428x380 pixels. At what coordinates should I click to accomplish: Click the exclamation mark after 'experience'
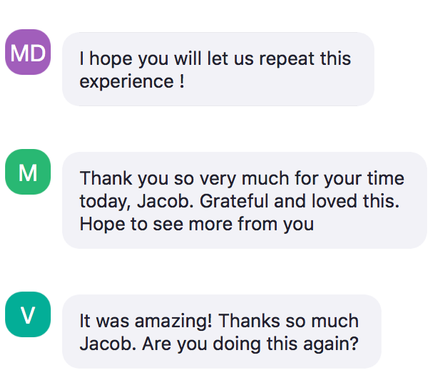[x=182, y=81]
